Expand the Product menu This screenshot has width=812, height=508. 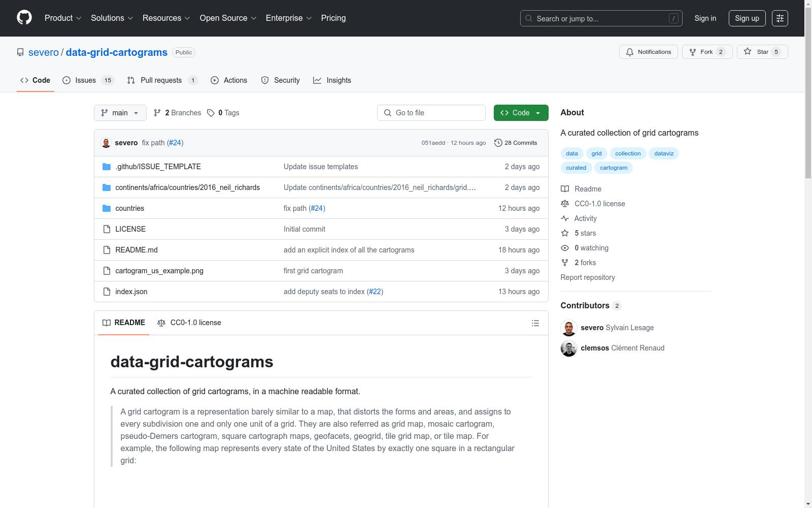pos(63,18)
